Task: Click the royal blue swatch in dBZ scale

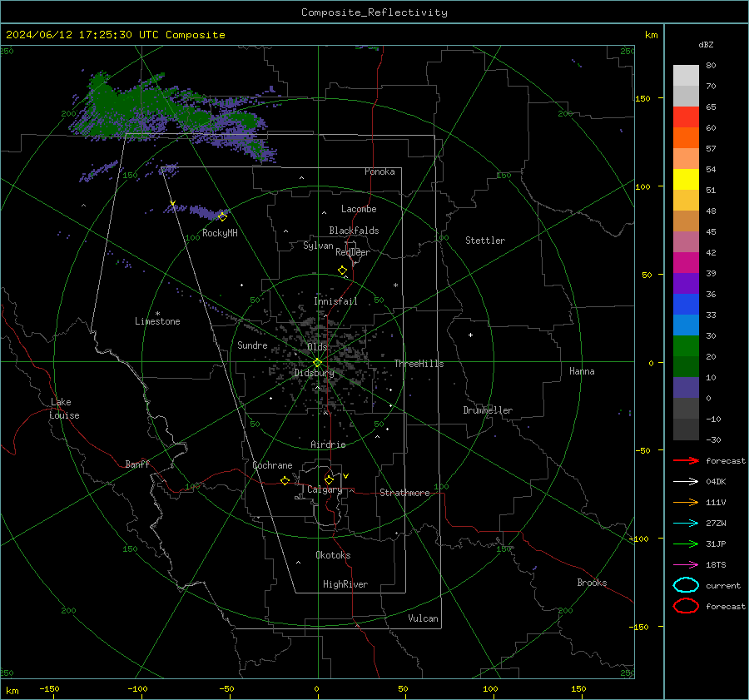Action: pos(686,305)
